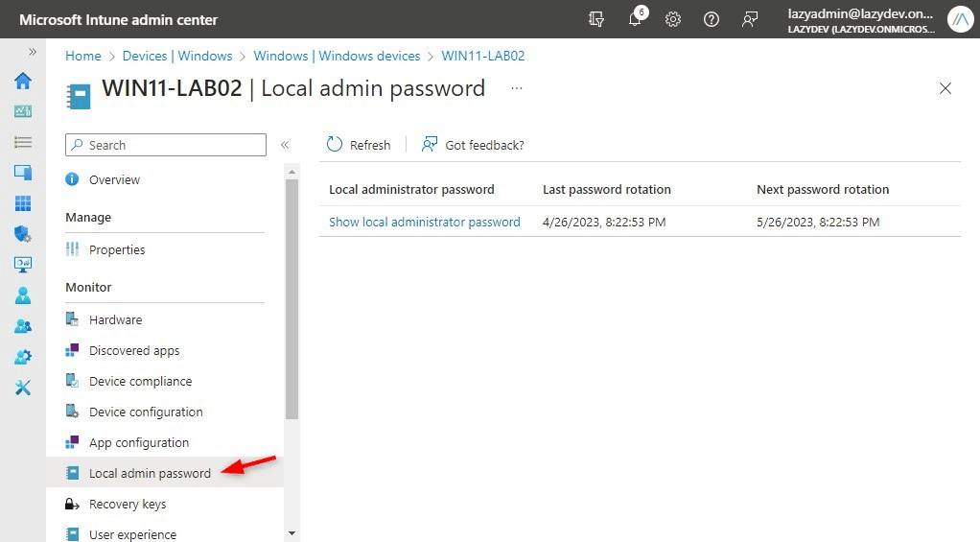
Task: Open the more options ellipsis beside title
Action: click(516, 88)
